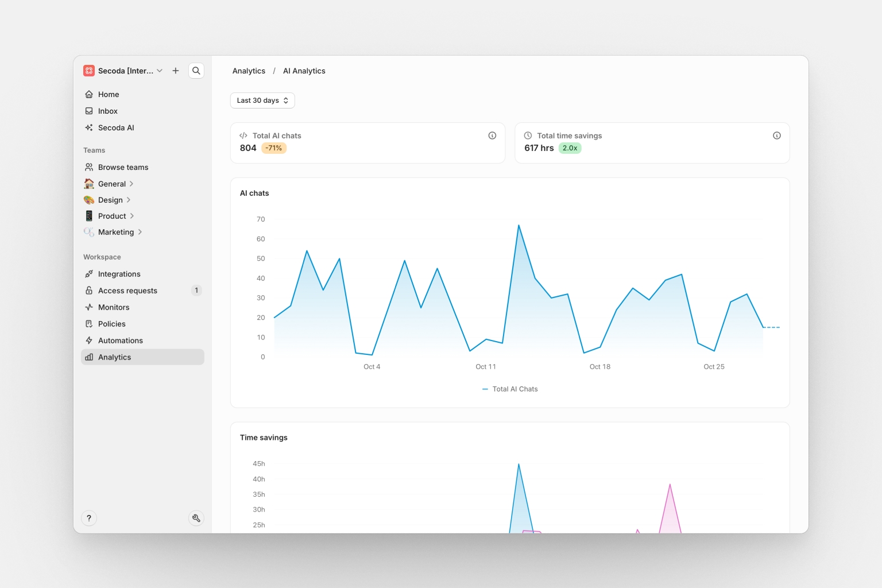The height and width of the screenshot is (588, 882).
Task: Show info for Total AI chats card
Action: click(x=492, y=136)
